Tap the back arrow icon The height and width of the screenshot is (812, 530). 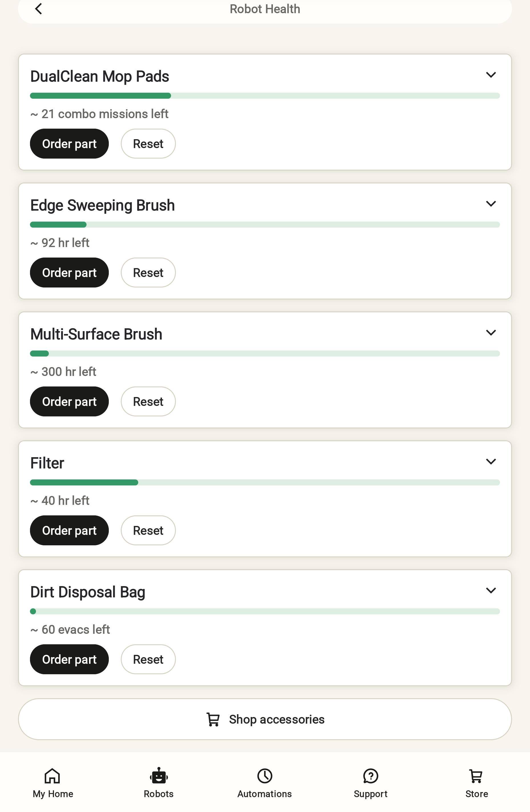click(39, 9)
